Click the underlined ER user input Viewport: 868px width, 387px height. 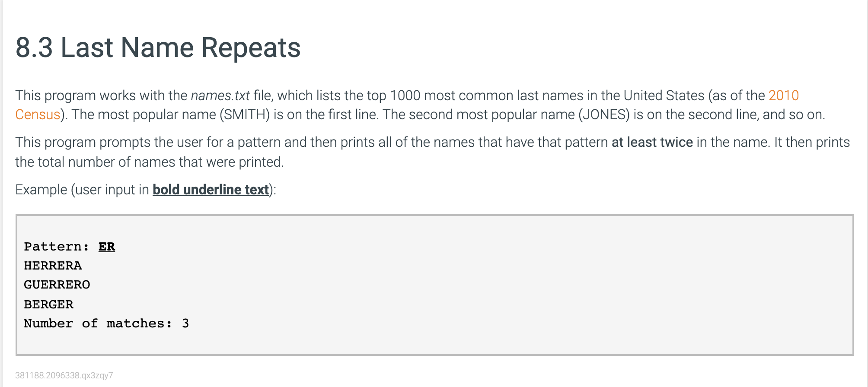107,247
